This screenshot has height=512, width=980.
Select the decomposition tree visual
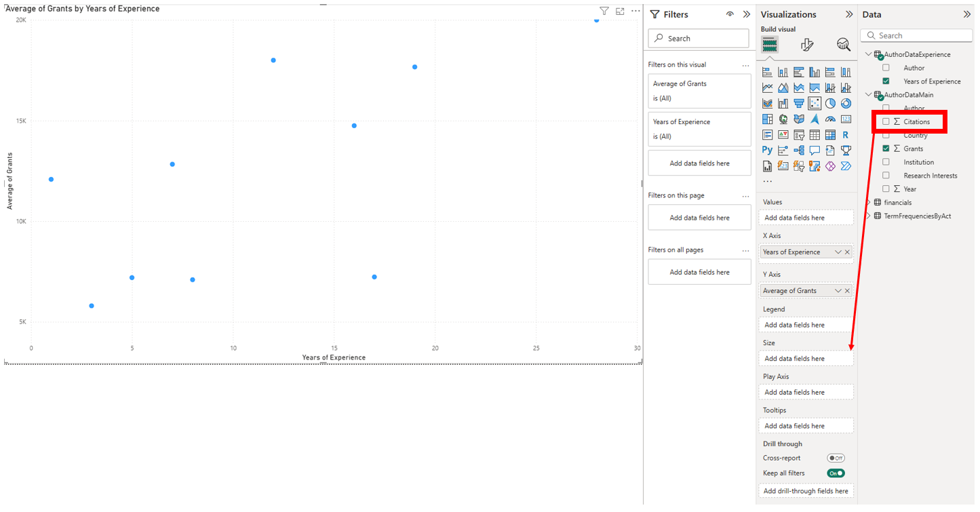799,150
